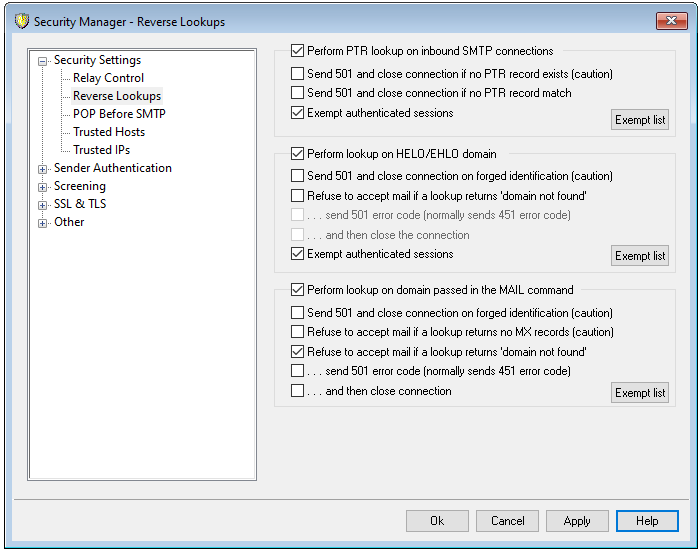This screenshot has width=700, height=551.
Task: Click the Security Manager title bar icon
Action: (20, 21)
